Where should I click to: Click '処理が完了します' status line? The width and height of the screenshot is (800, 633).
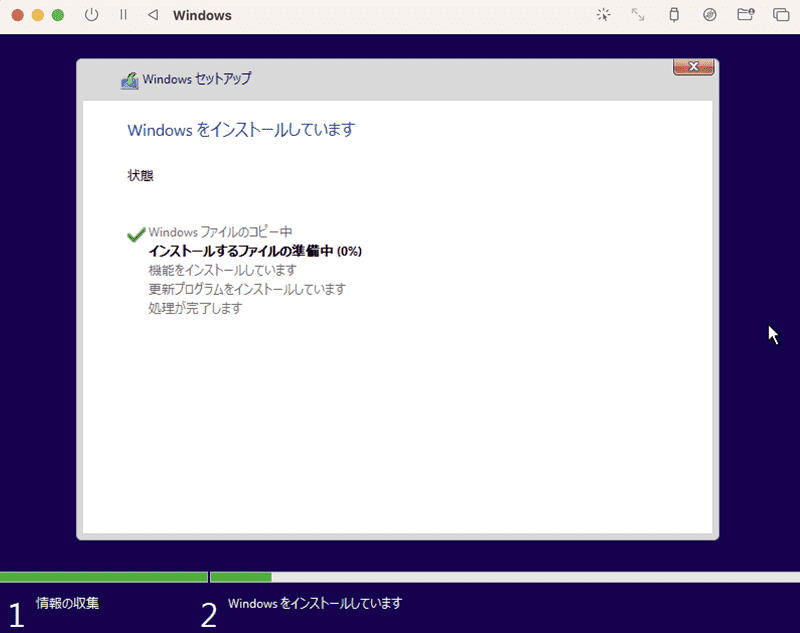click(195, 308)
